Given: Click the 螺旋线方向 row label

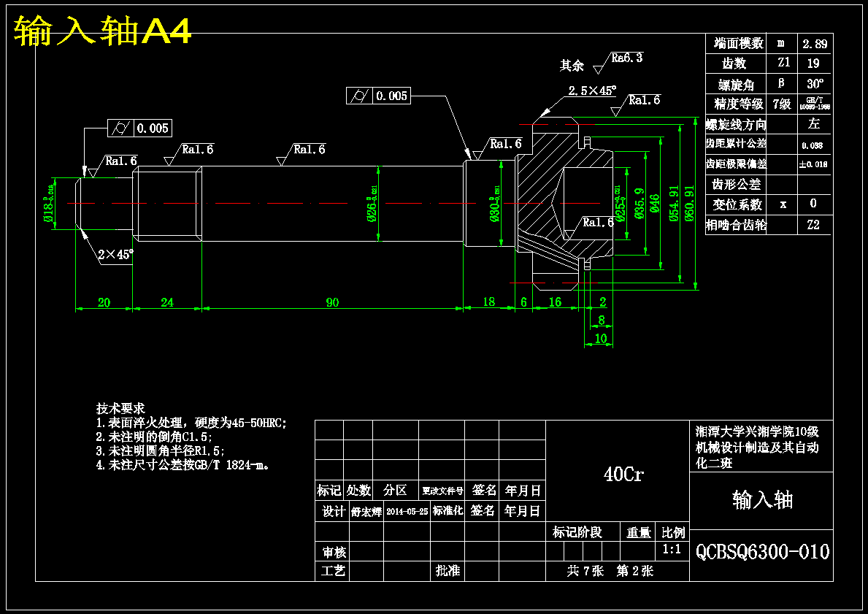Looking at the screenshot, I should coord(737,124).
